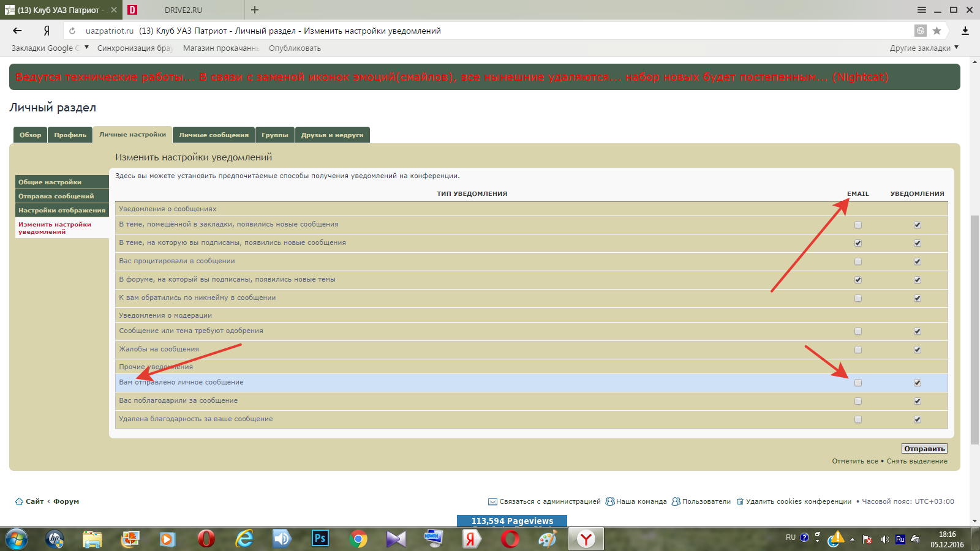Click the Yandex home button in the toolbar
This screenshot has width=980, height=551.
[47, 31]
